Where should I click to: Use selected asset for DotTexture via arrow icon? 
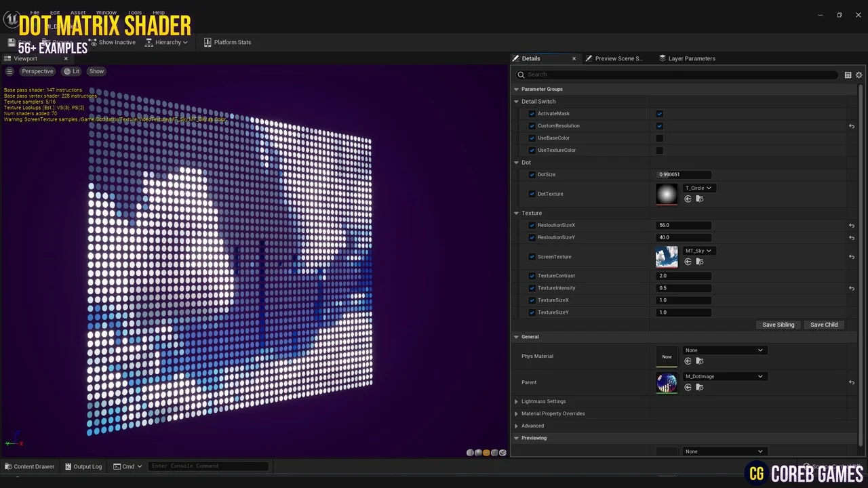[x=688, y=198]
